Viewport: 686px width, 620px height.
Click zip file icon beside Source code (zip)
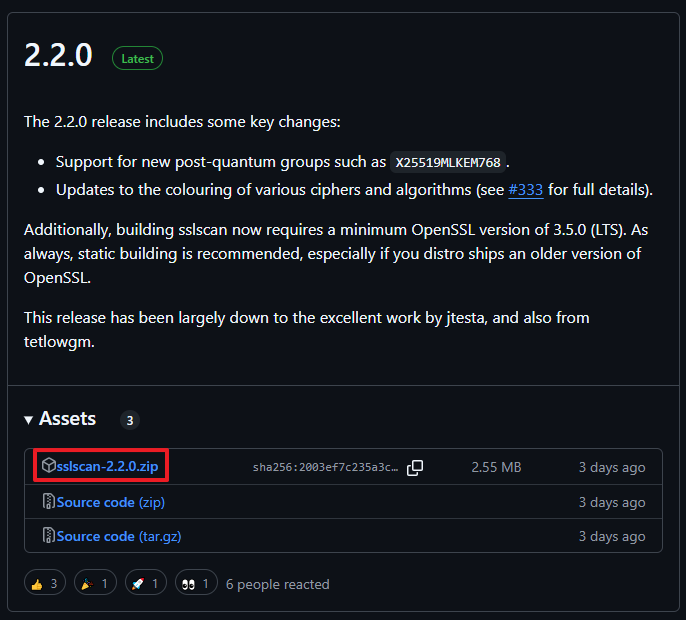pyautogui.click(x=49, y=501)
